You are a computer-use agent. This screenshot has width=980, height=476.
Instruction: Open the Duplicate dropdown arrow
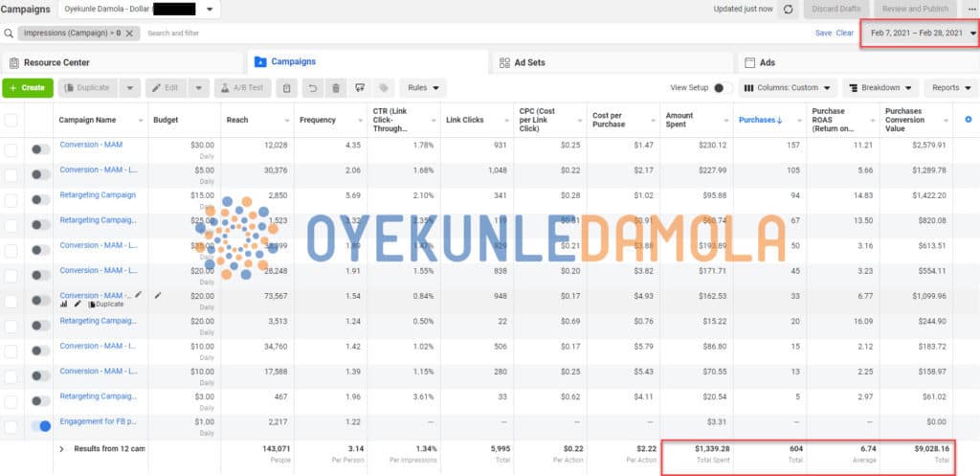(129, 88)
